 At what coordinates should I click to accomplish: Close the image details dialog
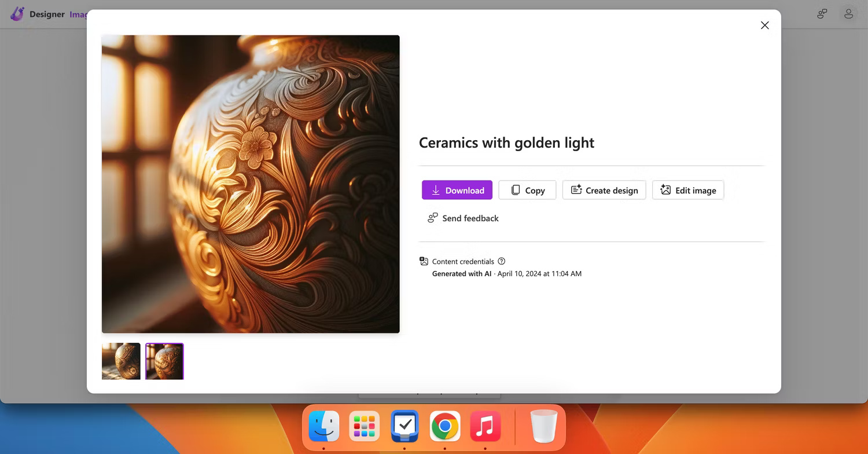764,25
